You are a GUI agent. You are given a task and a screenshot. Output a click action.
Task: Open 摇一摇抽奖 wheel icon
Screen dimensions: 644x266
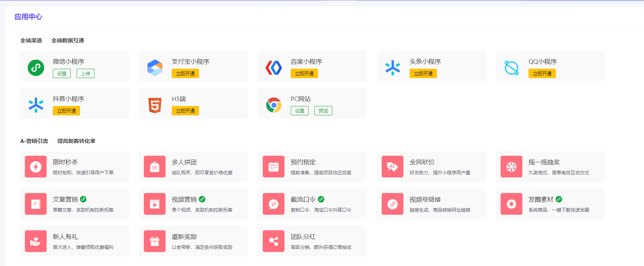click(511, 167)
